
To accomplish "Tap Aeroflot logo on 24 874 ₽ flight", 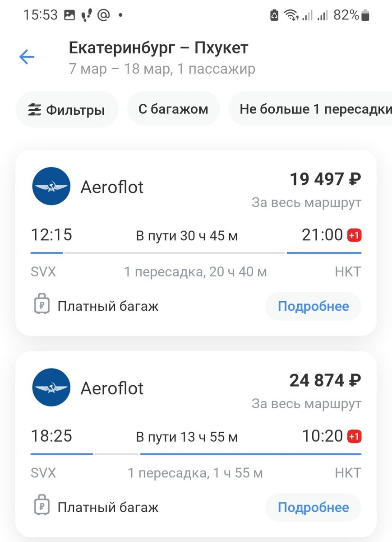I will tap(51, 387).
